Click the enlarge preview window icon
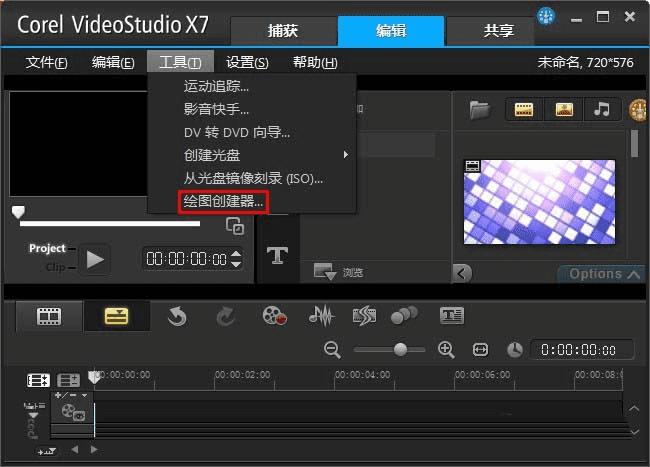Image resolution: width=650 pixels, height=467 pixels. 235,226
